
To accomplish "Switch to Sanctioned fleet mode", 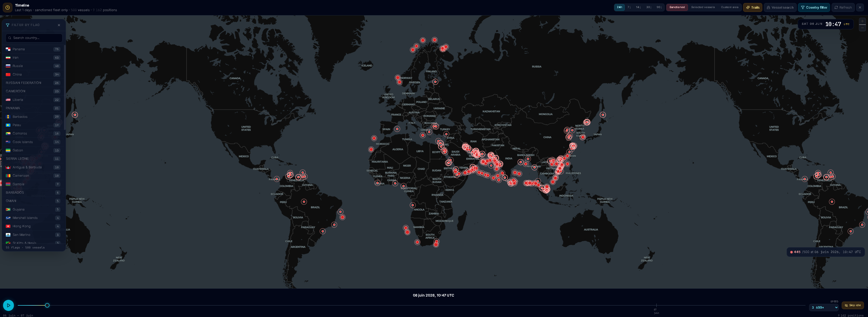I will [677, 7].
